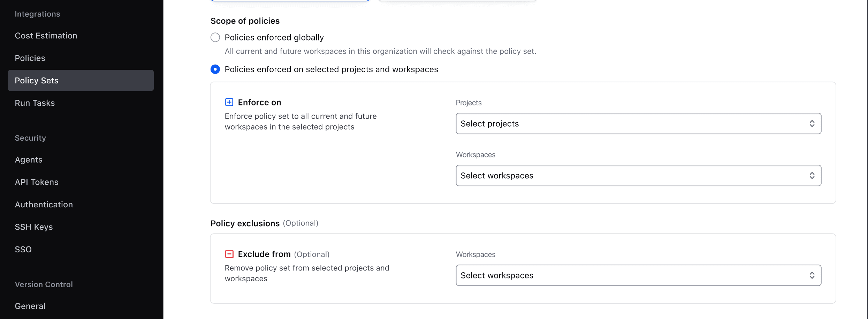Open the Agents section
Image resolution: width=868 pixels, height=319 pixels.
(29, 159)
